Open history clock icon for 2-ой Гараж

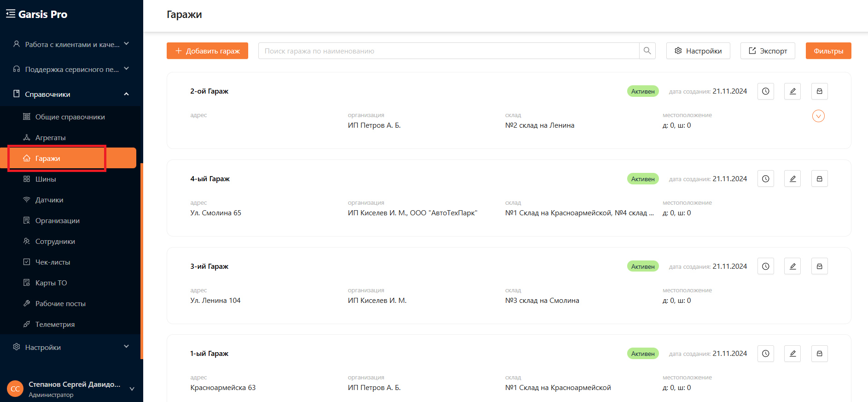(x=766, y=91)
